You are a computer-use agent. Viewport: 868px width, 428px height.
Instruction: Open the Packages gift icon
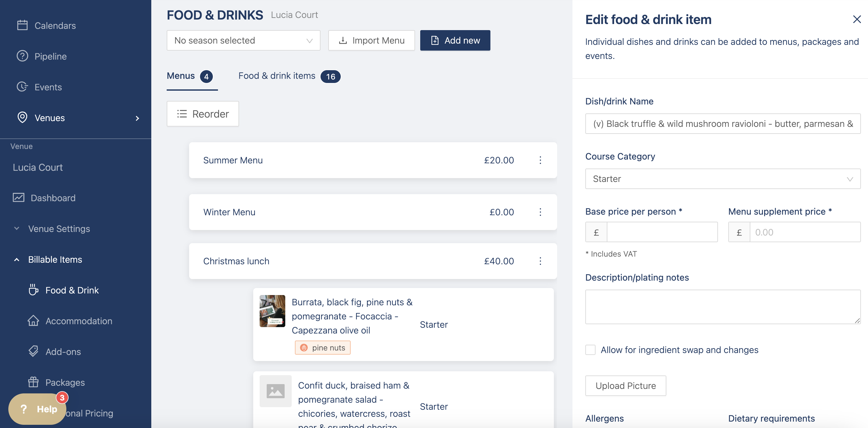pyautogui.click(x=33, y=382)
